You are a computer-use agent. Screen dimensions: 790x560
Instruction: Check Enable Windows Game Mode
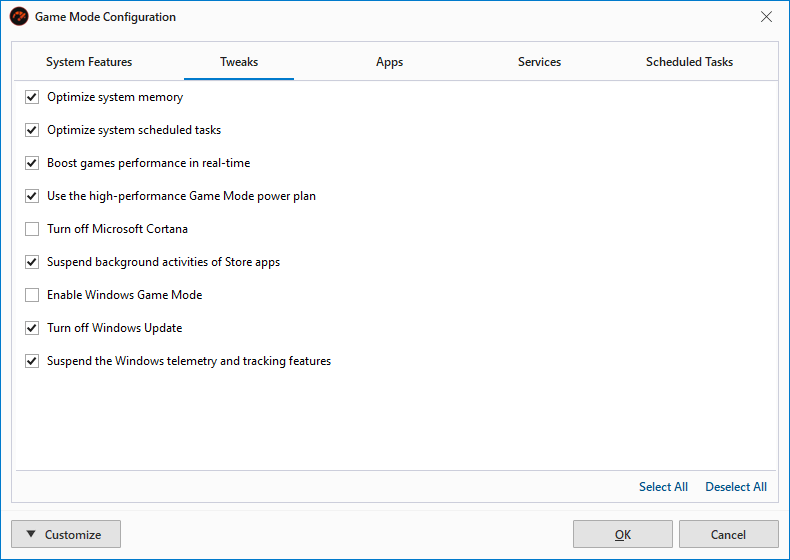pyautogui.click(x=32, y=295)
